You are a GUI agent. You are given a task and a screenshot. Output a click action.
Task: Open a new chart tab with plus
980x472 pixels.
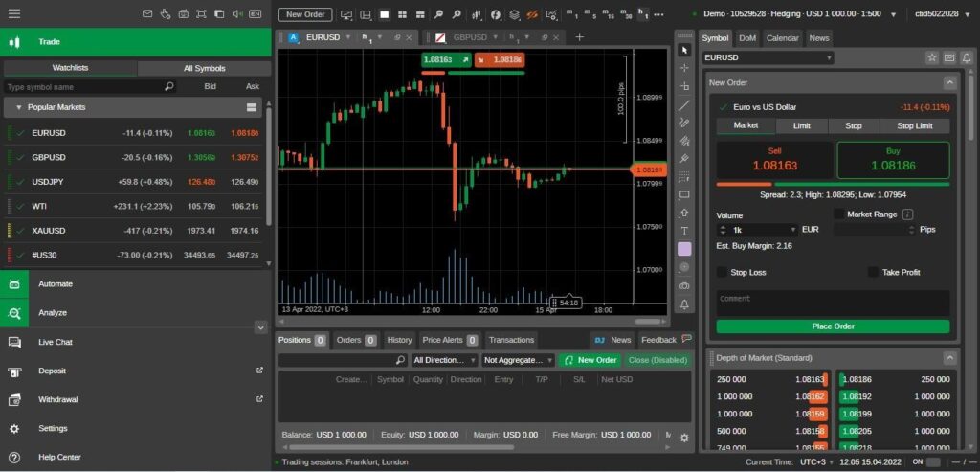579,37
